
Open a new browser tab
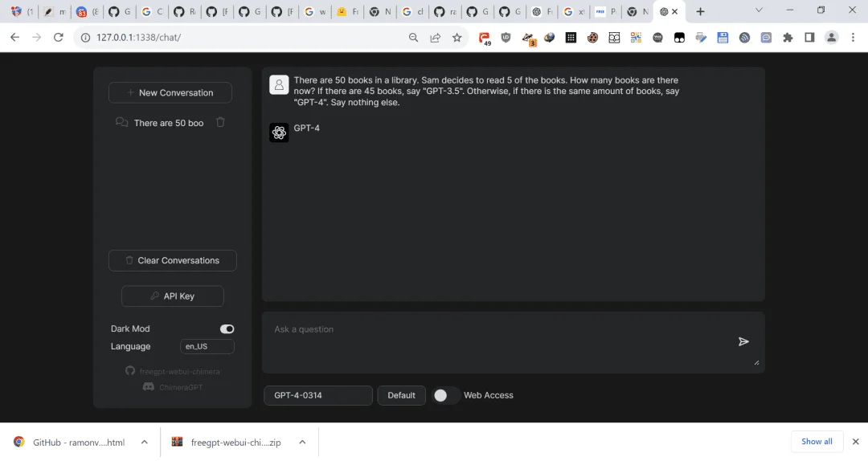click(700, 11)
